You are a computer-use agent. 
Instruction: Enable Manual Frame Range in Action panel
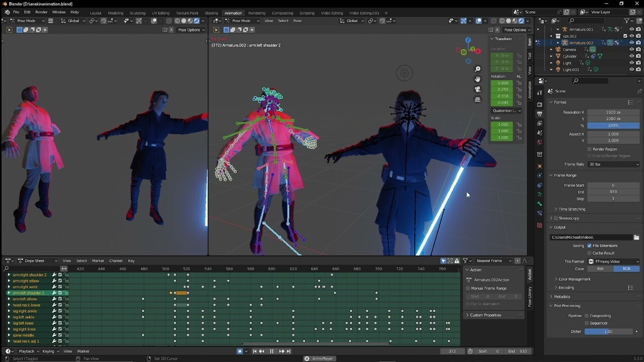tap(468, 288)
